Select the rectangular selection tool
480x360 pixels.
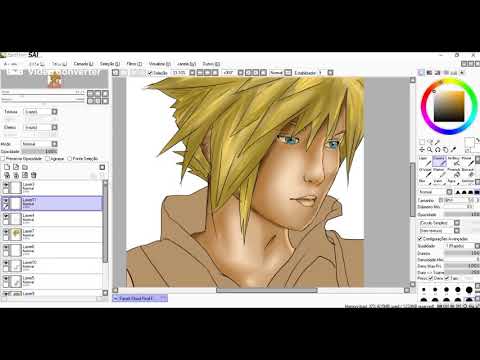coord(422,142)
